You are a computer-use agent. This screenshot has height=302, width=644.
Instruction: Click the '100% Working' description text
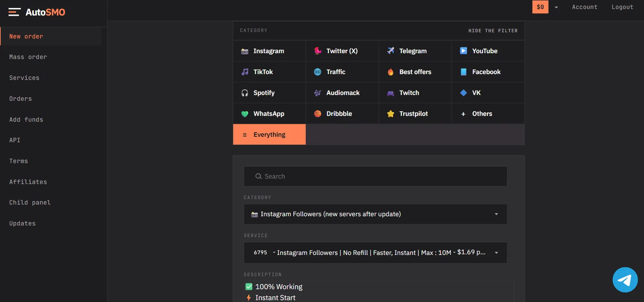pyautogui.click(x=279, y=287)
